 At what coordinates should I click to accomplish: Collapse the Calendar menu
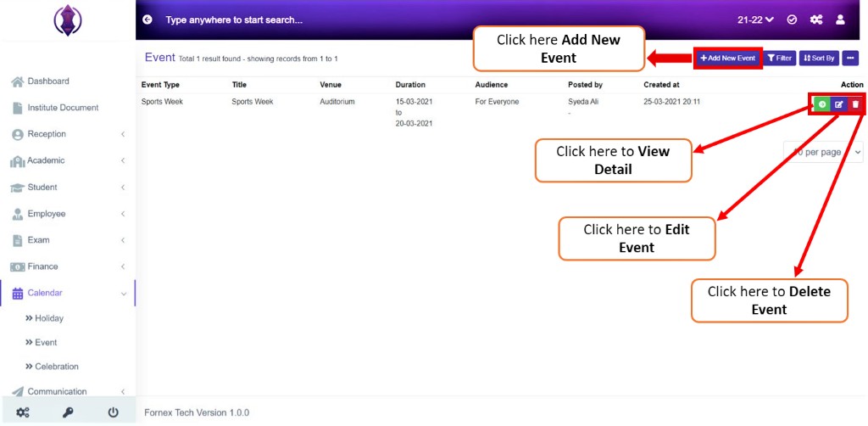click(x=68, y=293)
